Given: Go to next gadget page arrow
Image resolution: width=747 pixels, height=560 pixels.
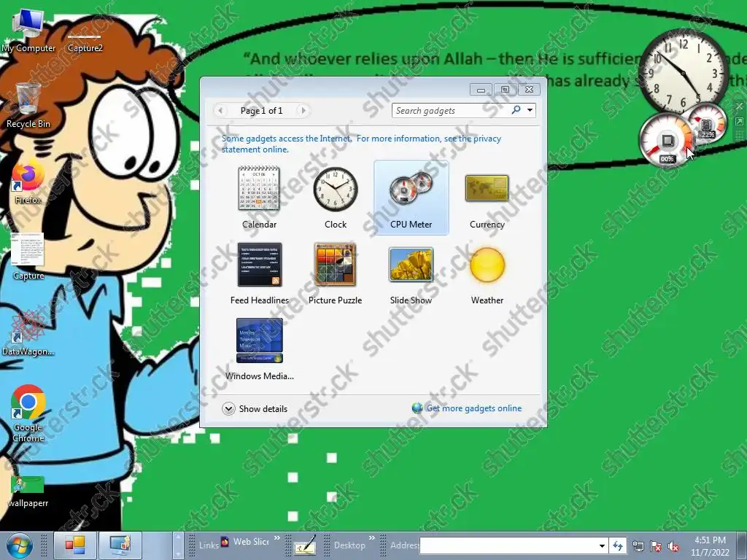Looking at the screenshot, I should coord(303,111).
